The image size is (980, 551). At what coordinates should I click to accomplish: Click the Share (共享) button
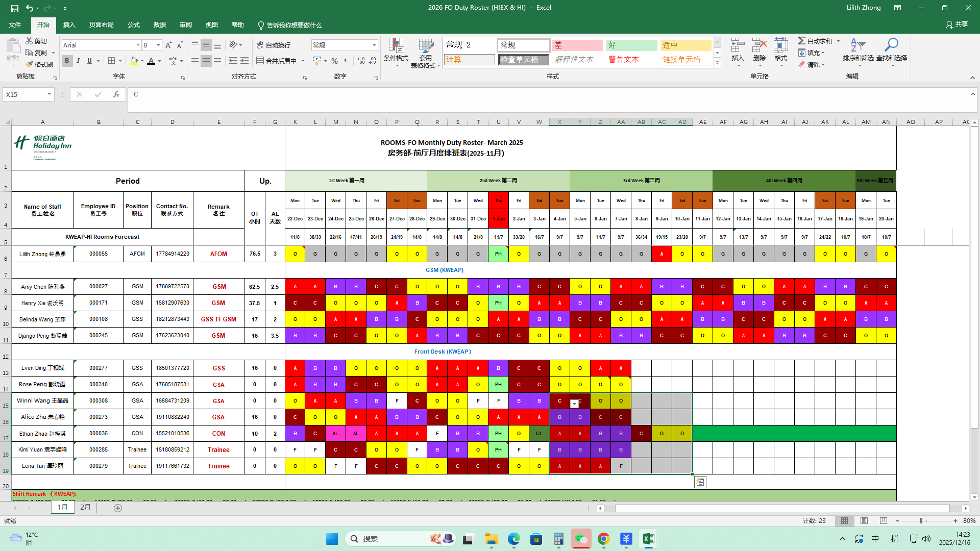pyautogui.click(x=957, y=24)
